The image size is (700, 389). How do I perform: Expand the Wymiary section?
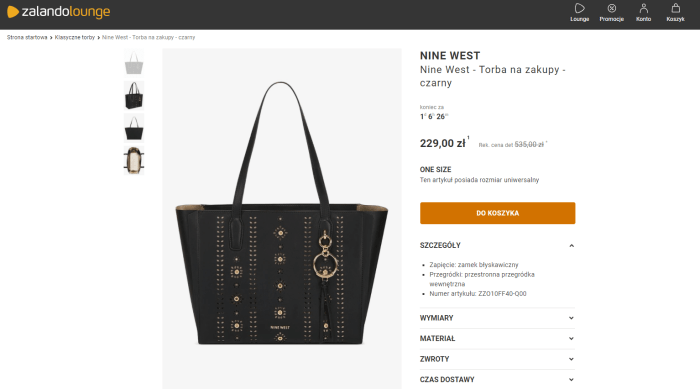pos(497,318)
